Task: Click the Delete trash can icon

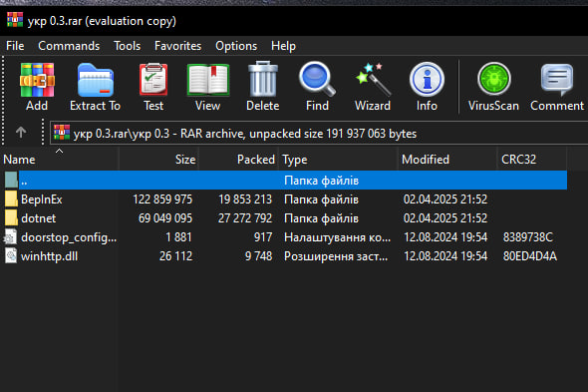Action: (263, 80)
